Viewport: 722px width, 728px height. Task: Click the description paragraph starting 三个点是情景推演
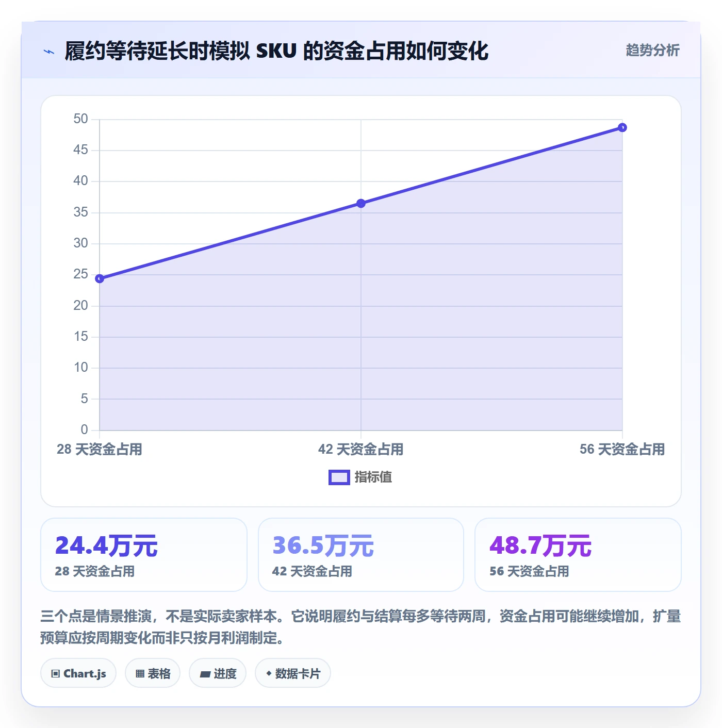click(x=361, y=627)
